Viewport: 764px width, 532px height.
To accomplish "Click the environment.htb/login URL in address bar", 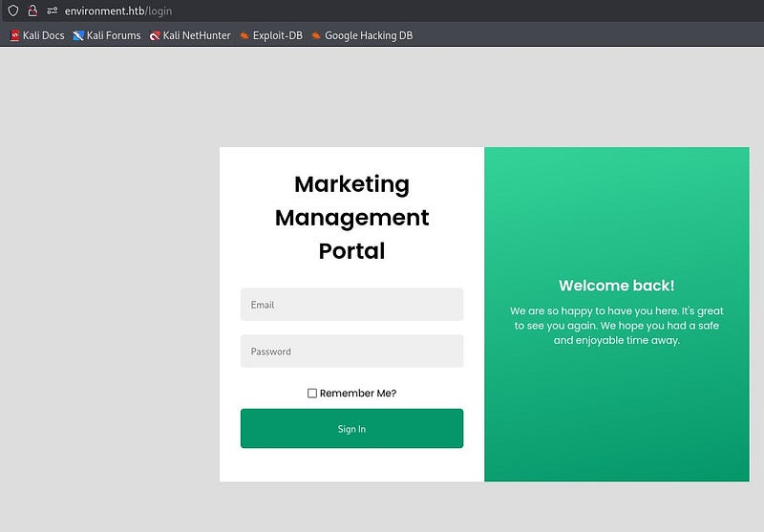I will [118, 11].
